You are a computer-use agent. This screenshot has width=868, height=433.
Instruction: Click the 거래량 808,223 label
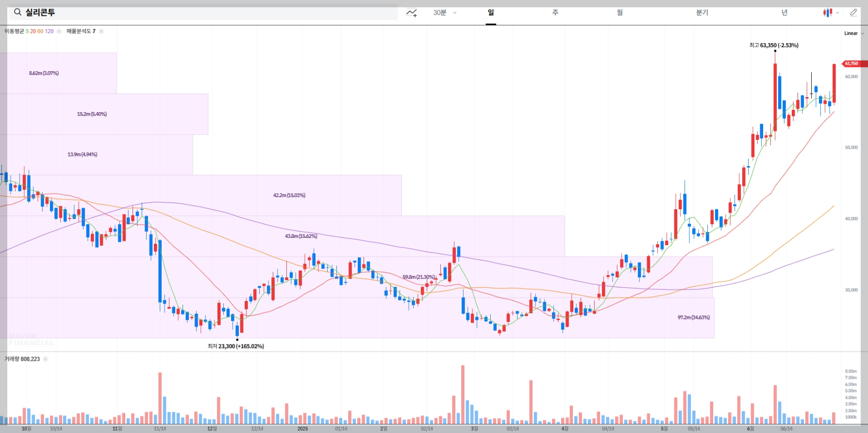22,359
